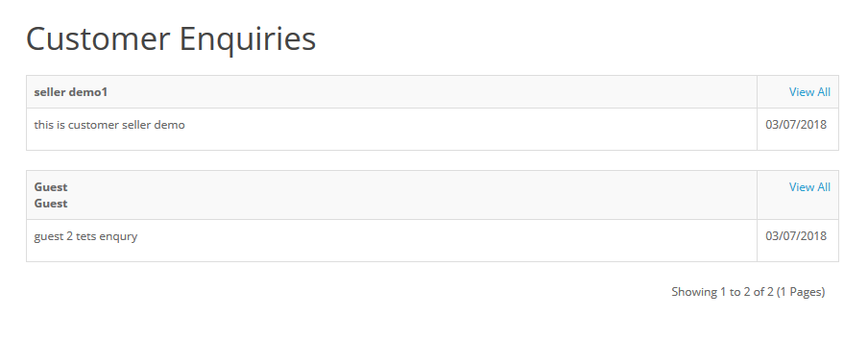Open View All for seller demo1 enquiry

tap(809, 92)
